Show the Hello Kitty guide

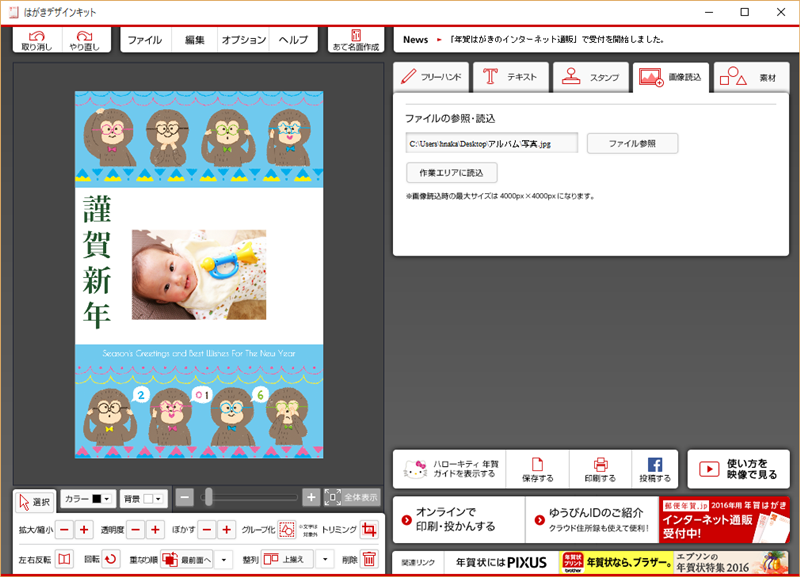pos(449,470)
